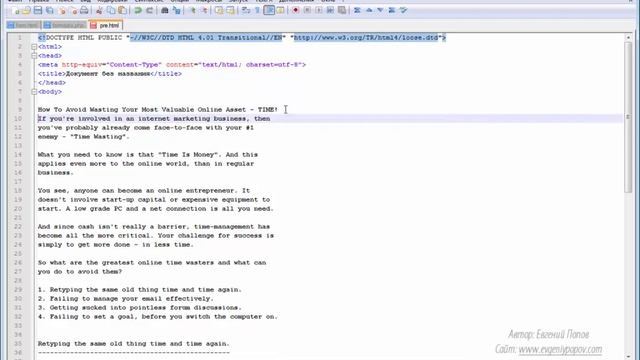Viewport: 640px width, 360px height.
Task: Collapse the <html> fold marker
Action: [x=34, y=47]
